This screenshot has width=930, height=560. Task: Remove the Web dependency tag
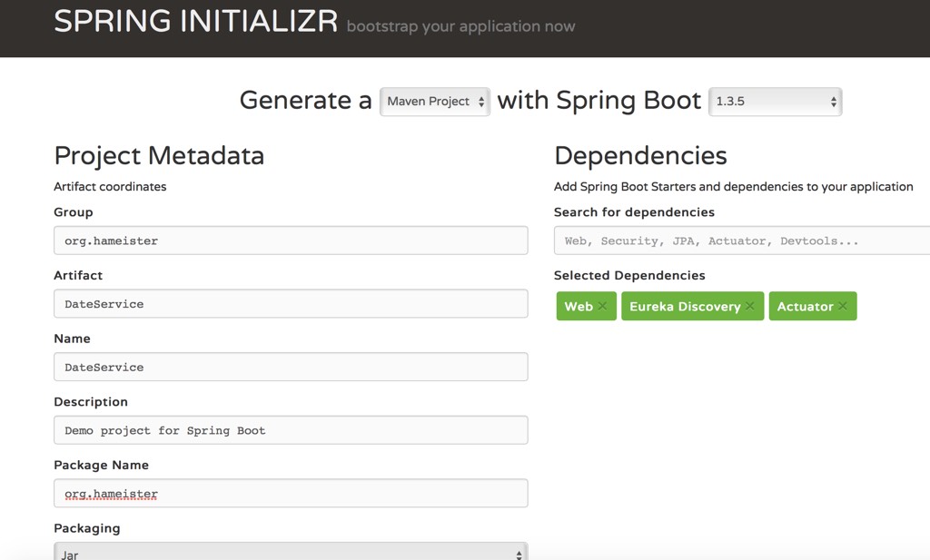[x=602, y=307]
